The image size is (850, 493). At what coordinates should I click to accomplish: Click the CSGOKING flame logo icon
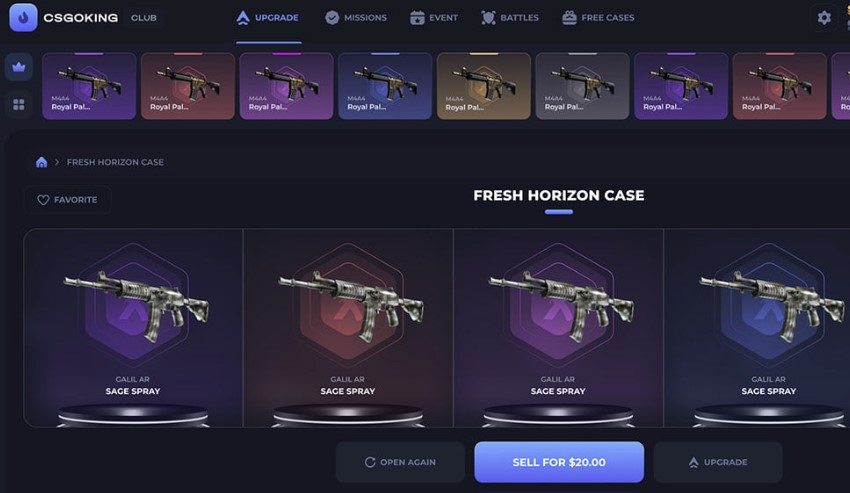[x=23, y=17]
